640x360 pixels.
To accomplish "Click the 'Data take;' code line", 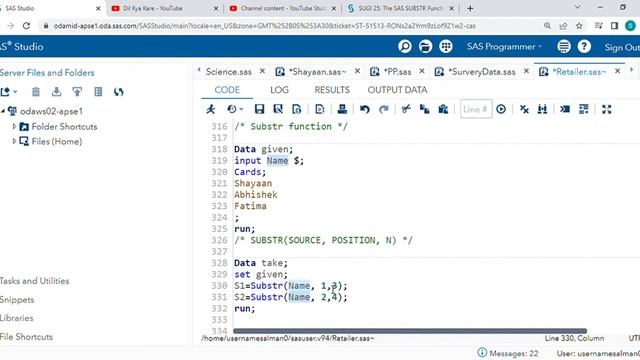I will (261, 263).
